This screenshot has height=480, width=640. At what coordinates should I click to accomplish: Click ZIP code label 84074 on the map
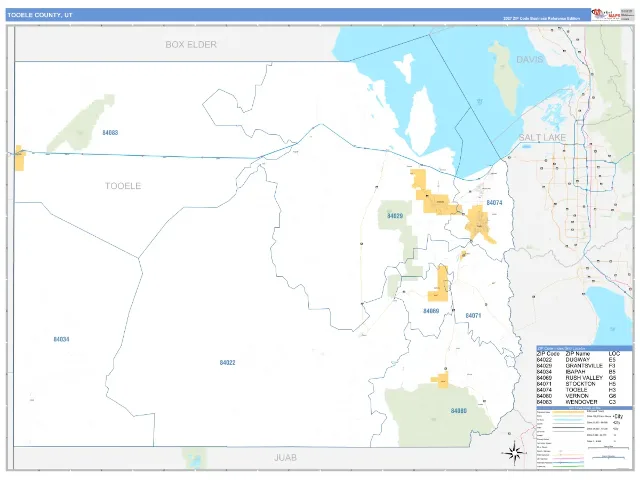pyautogui.click(x=494, y=202)
